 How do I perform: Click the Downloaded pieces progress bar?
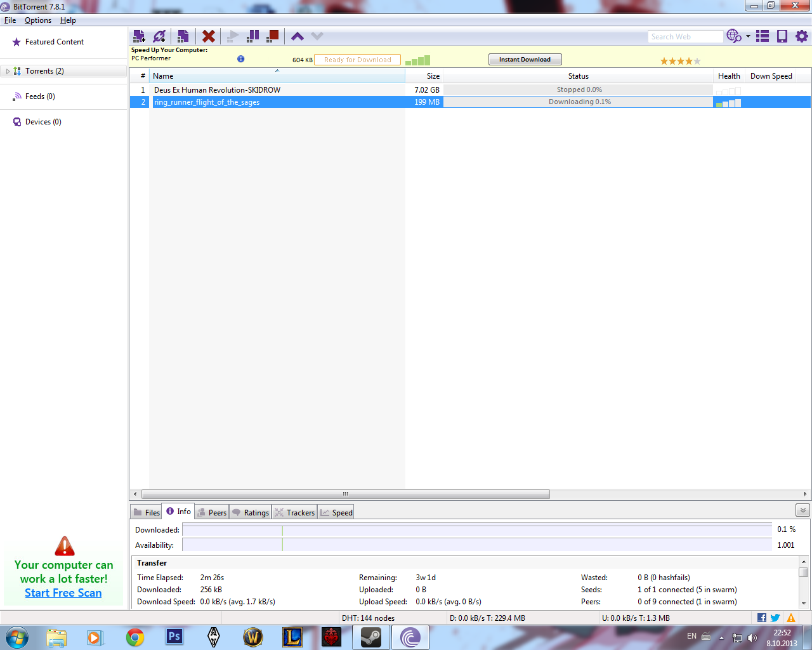coord(477,530)
